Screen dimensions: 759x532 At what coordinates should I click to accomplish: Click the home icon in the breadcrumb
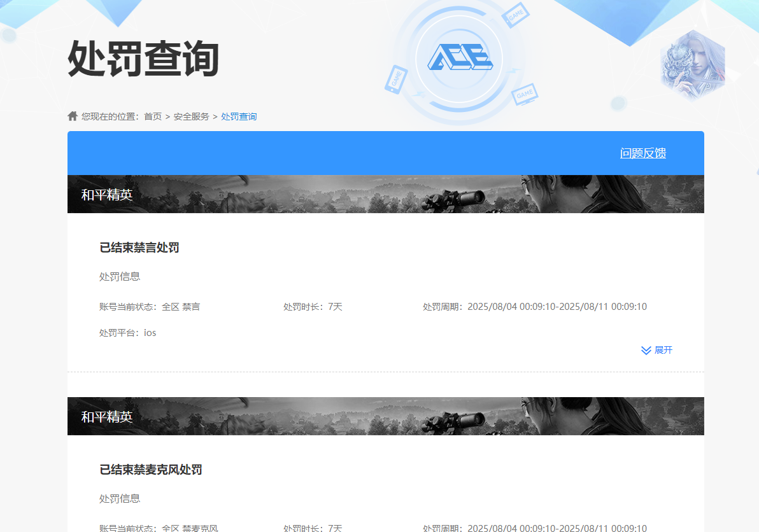[73, 116]
